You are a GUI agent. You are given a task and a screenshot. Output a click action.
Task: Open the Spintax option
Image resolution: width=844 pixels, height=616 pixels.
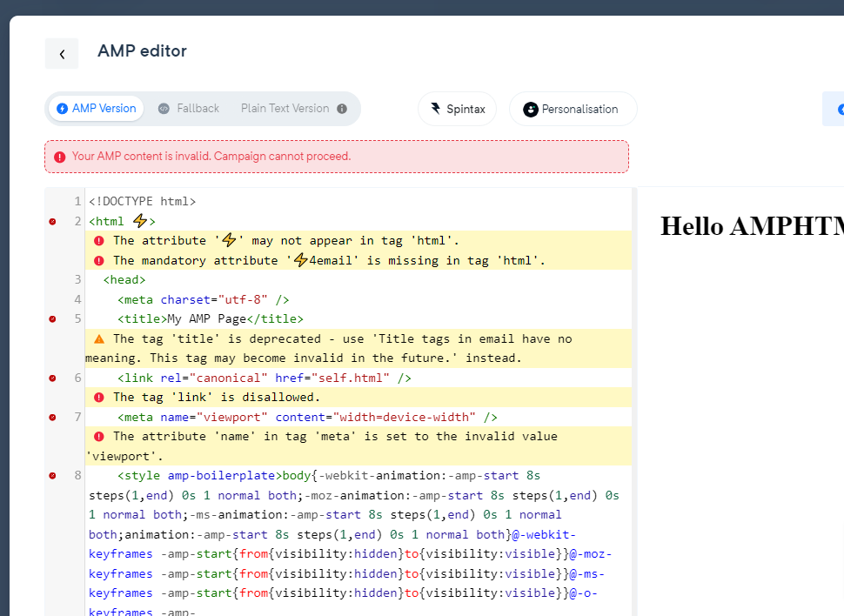coord(458,109)
